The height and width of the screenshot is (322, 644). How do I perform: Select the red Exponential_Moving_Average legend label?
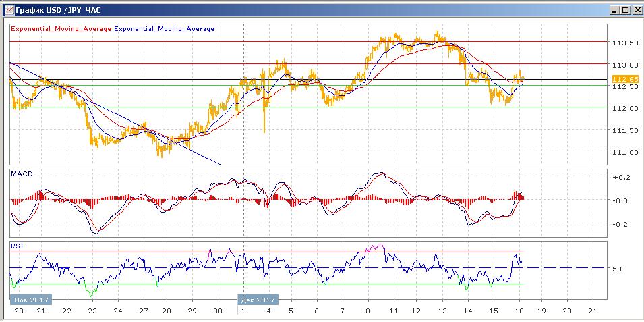(61, 29)
